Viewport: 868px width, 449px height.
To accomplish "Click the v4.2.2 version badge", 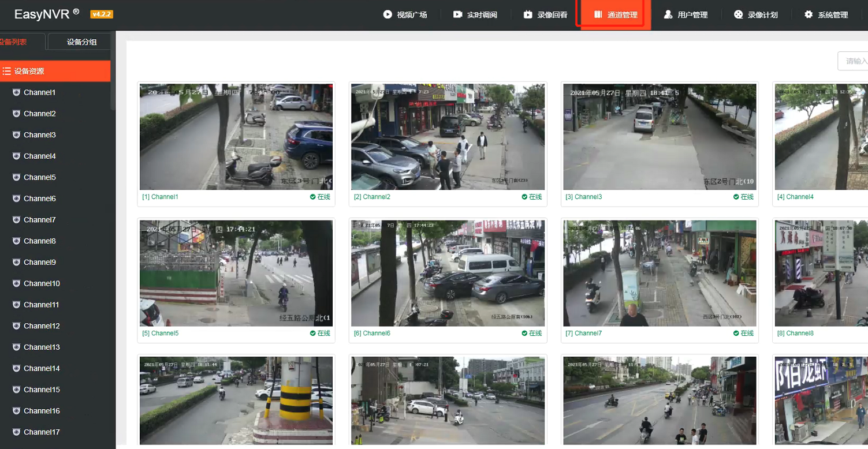I will pyautogui.click(x=102, y=14).
